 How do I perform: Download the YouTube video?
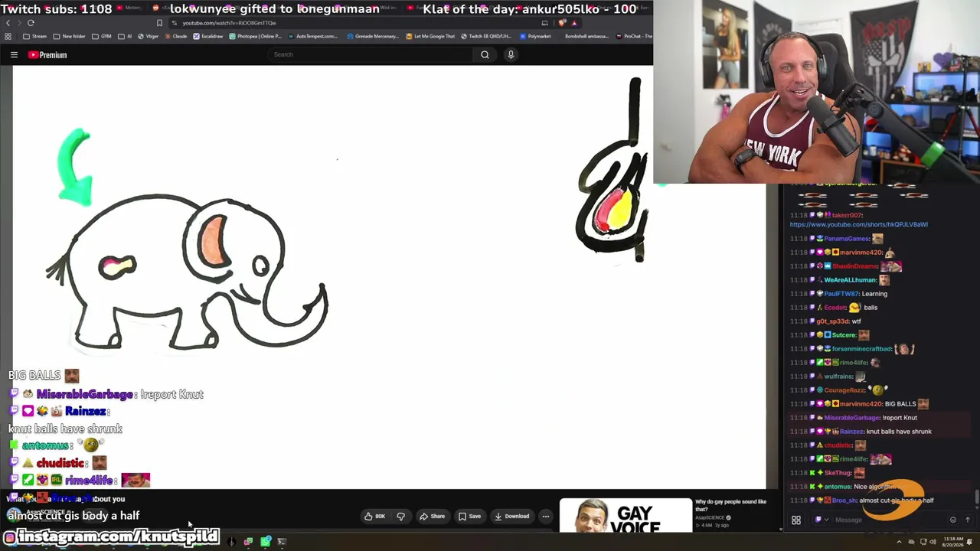[511, 517]
